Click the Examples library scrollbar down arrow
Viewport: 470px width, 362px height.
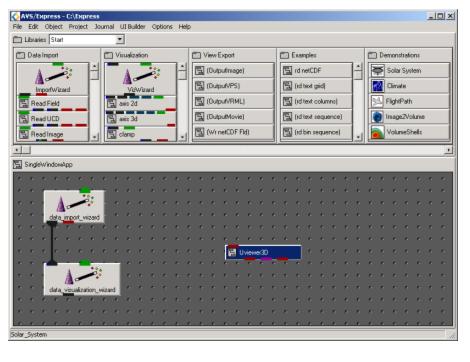(x=358, y=137)
